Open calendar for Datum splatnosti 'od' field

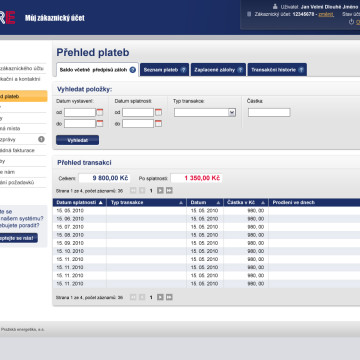[x=158, y=112]
